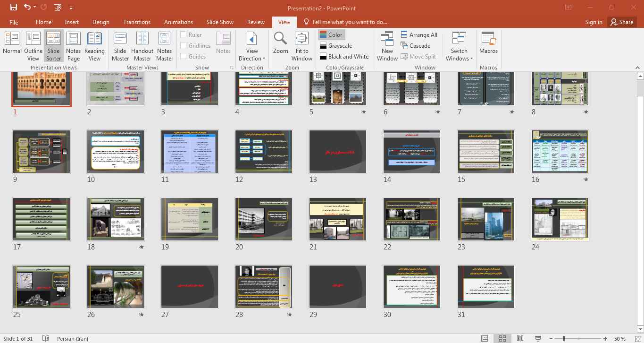
Task: Select Reading View icon
Action: click(x=94, y=45)
